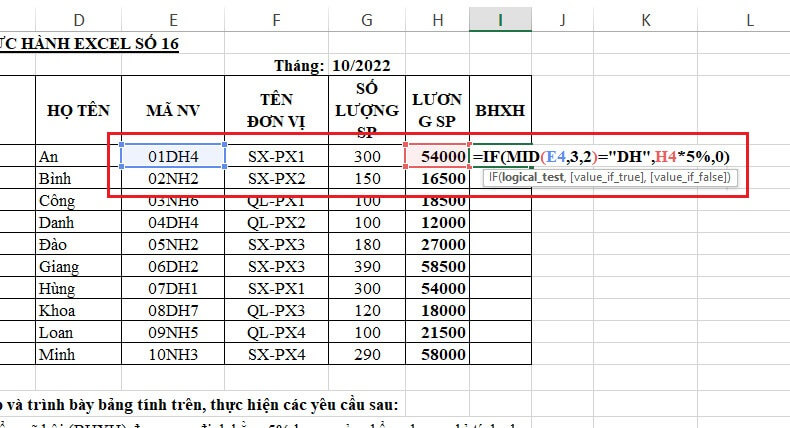Select employee code cell 09NH5
790x428 pixels.
173,332
